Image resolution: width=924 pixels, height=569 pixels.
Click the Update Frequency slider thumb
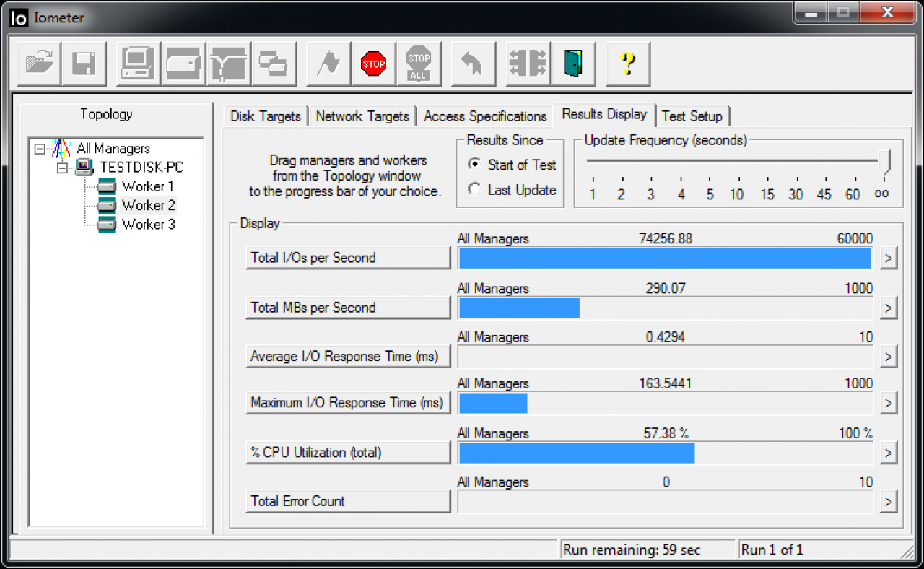(884, 162)
